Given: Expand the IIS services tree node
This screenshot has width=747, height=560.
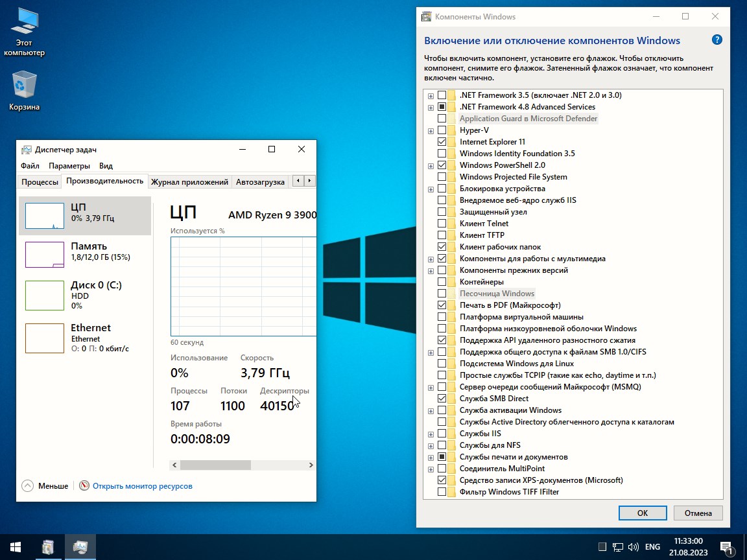Looking at the screenshot, I should 431,434.
